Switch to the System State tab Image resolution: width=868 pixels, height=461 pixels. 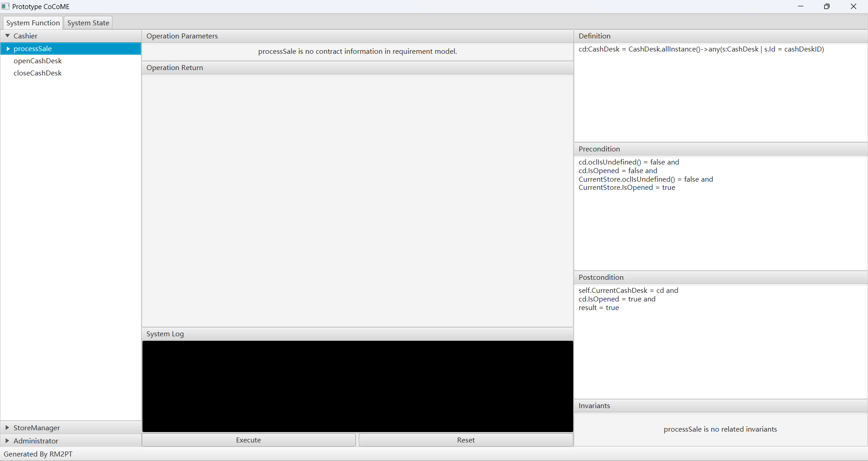coord(88,23)
